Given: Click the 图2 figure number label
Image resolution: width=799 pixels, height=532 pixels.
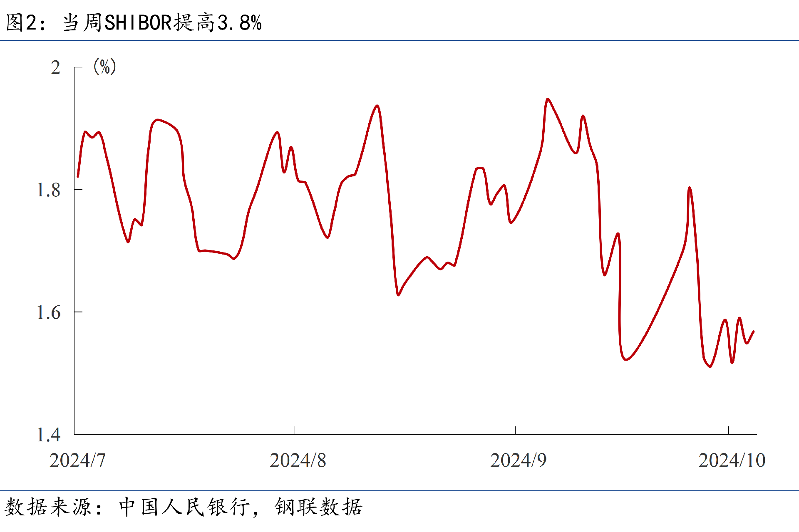Looking at the screenshot, I should pos(21,22).
